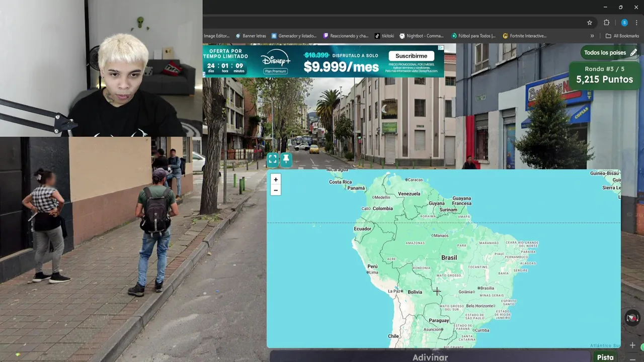Open the Chrome three-dot menu
644x362 pixels.
[636, 23]
